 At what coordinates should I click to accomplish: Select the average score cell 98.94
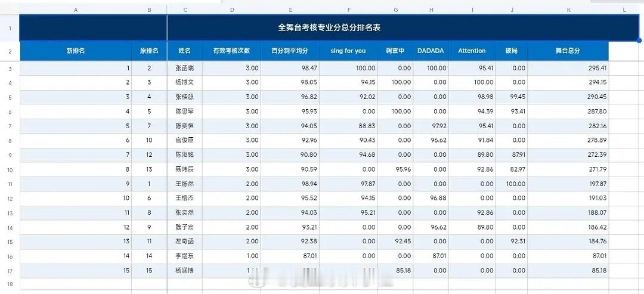point(290,184)
